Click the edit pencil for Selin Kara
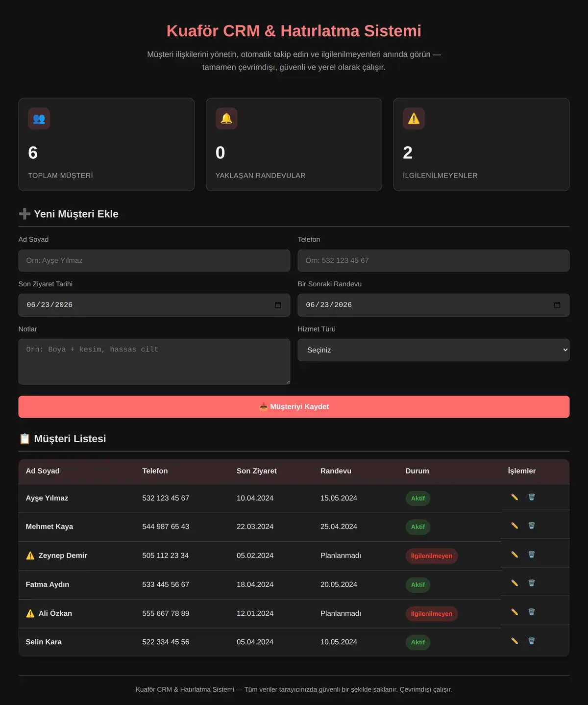588x705 pixels. pos(514,641)
